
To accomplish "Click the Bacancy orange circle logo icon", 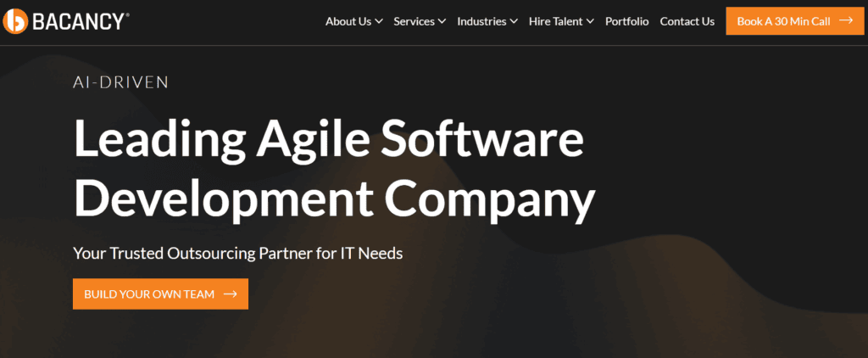I will [15, 21].
